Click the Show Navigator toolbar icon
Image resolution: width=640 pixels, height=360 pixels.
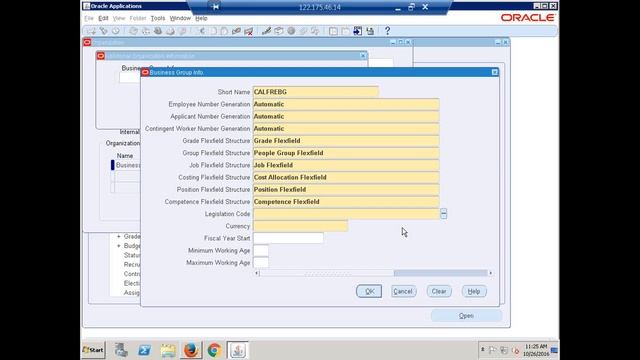pyautogui.click(x=116, y=31)
